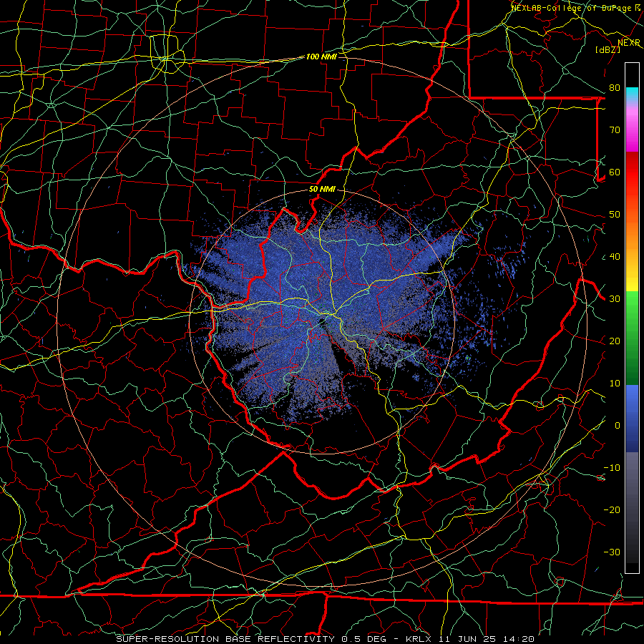The width and height of the screenshot is (644, 644).
Task: Click the 0 value on the dBZ scale
Action: point(618,426)
